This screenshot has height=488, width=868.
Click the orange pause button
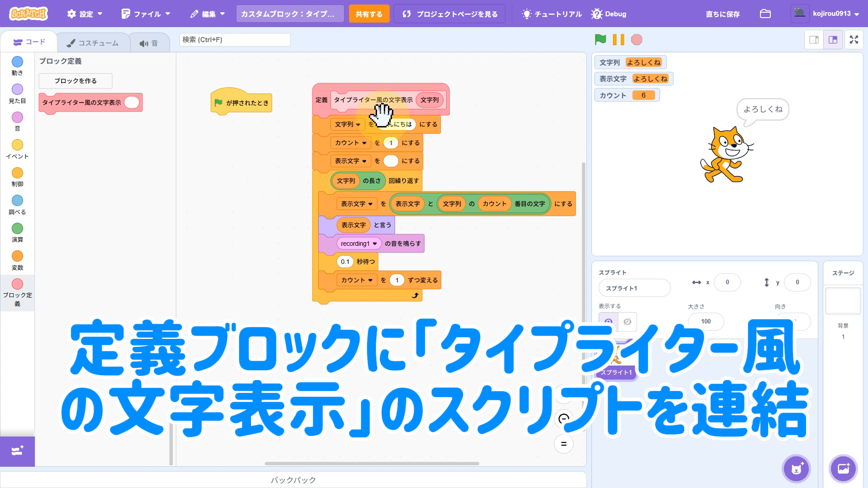(x=618, y=40)
